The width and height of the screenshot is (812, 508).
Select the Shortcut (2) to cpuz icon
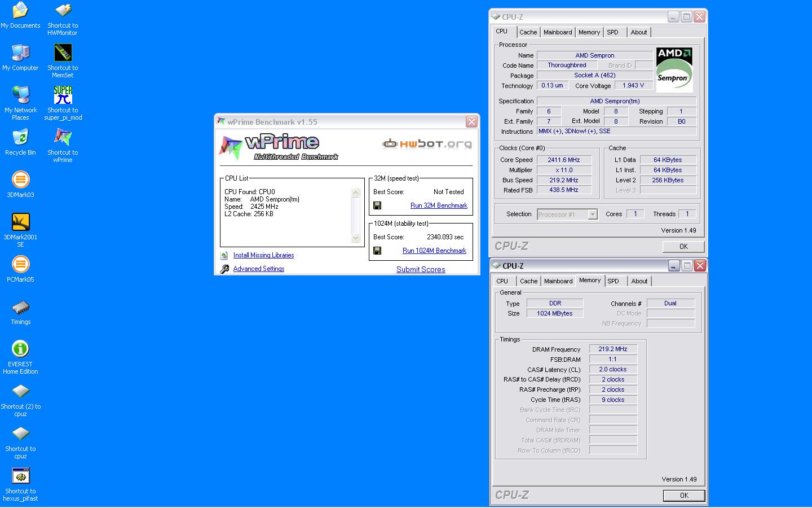point(20,400)
